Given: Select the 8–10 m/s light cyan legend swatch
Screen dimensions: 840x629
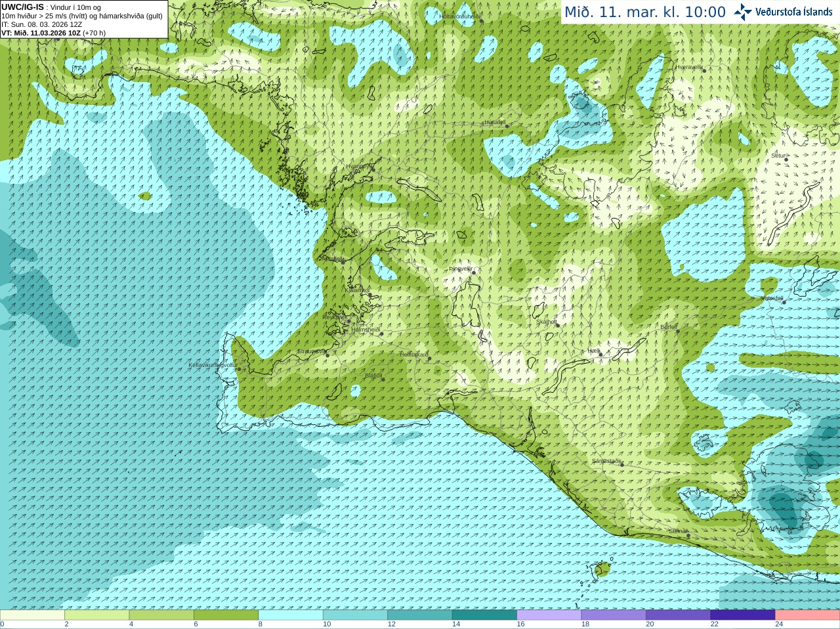Looking at the screenshot, I should (291, 615).
